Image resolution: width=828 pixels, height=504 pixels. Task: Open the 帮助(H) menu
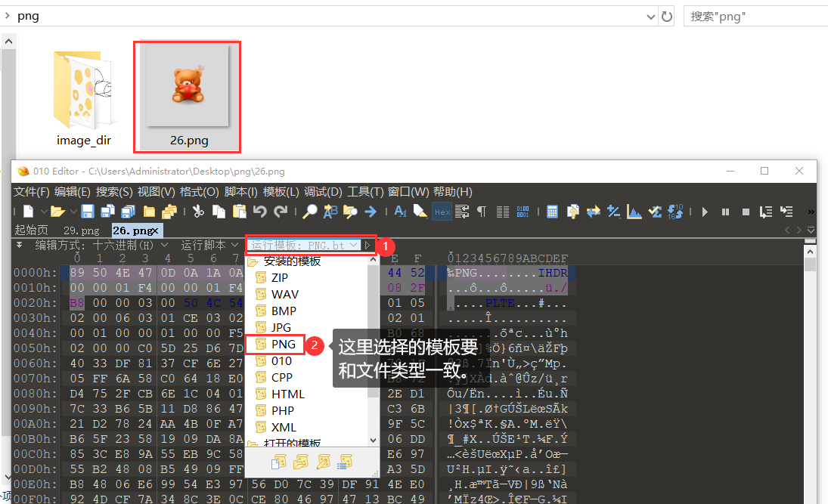click(x=452, y=192)
